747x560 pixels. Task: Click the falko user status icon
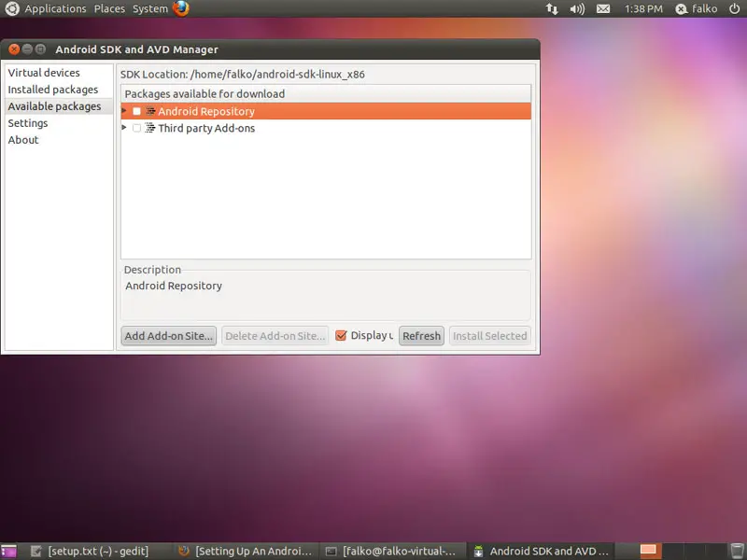click(x=682, y=9)
